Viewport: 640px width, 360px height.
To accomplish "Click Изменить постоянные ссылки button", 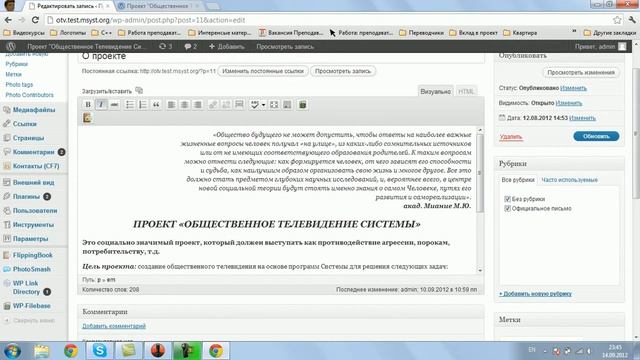I will tap(263, 71).
